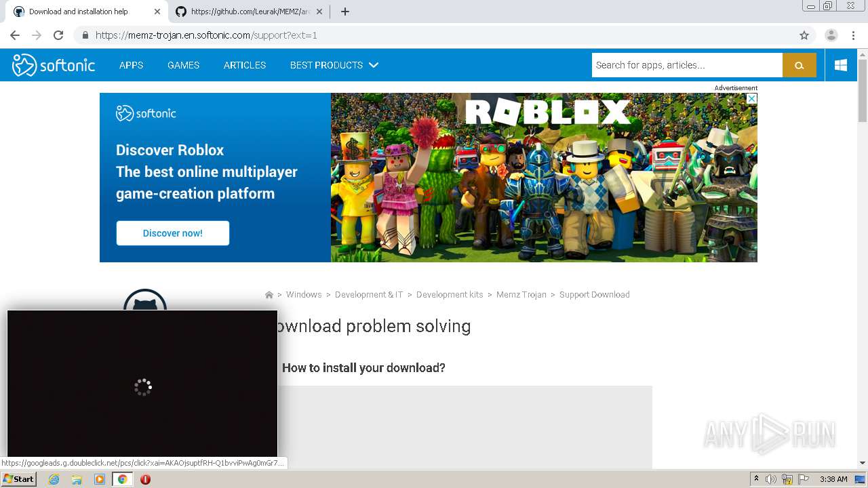This screenshot has height=488, width=868.
Task: Click the padlock site info icon
Action: 85,35
